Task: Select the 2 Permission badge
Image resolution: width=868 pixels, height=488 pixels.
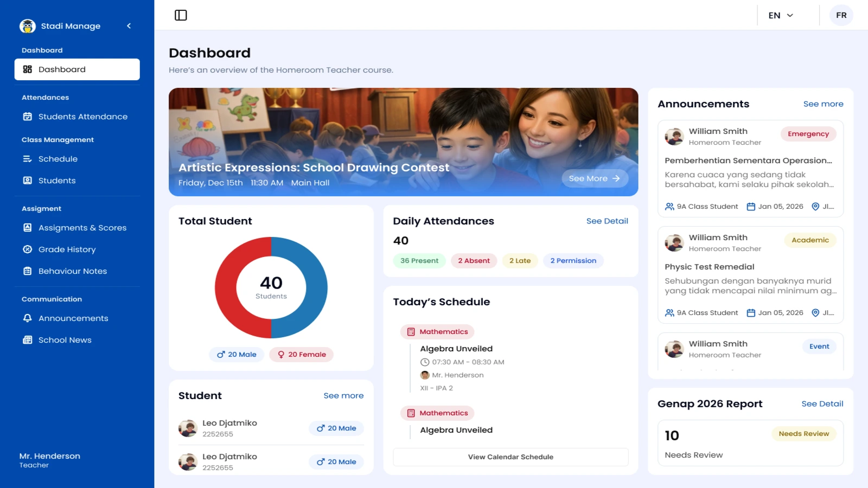Action: pyautogui.click(x=573, y=261)
